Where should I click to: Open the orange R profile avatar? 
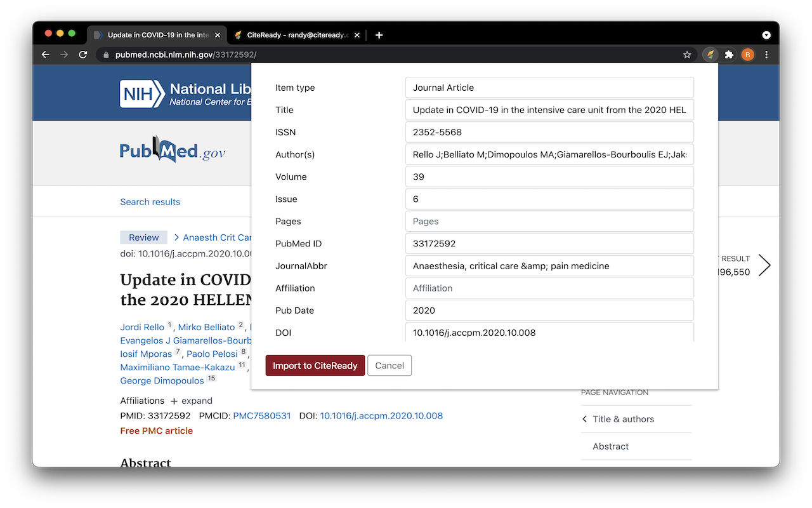pyautogui.click(x=748, y=55)
